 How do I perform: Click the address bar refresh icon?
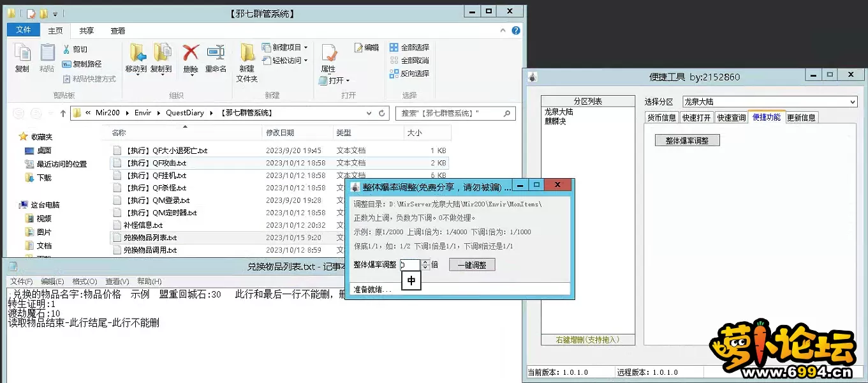[x=382, y=113]
